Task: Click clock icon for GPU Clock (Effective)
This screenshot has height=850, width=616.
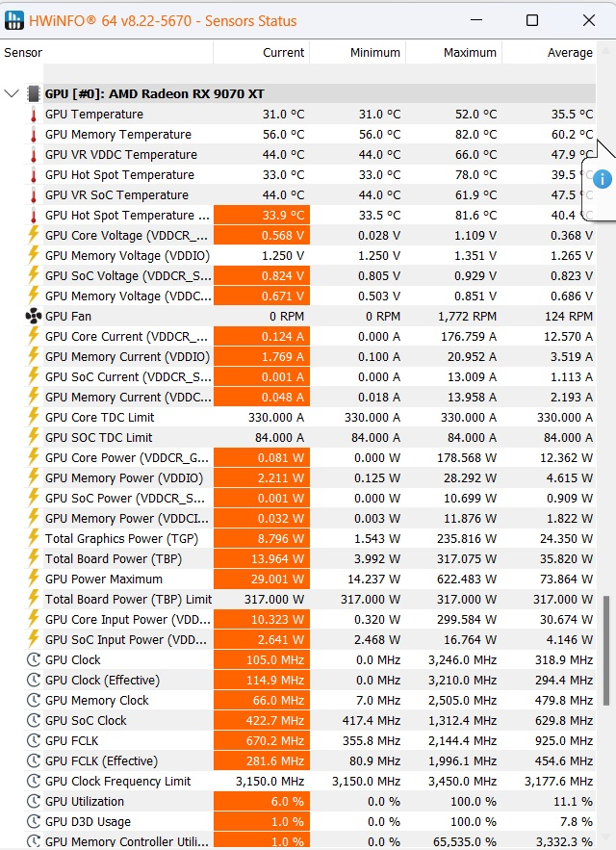Action: [x=34, y=680]
